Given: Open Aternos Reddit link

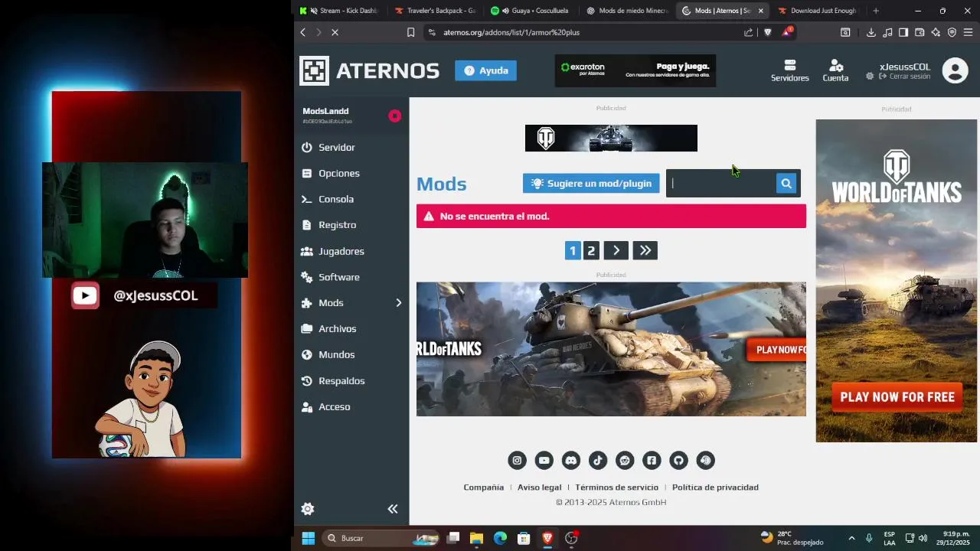Looking at the screenshot, I should 625,460.
